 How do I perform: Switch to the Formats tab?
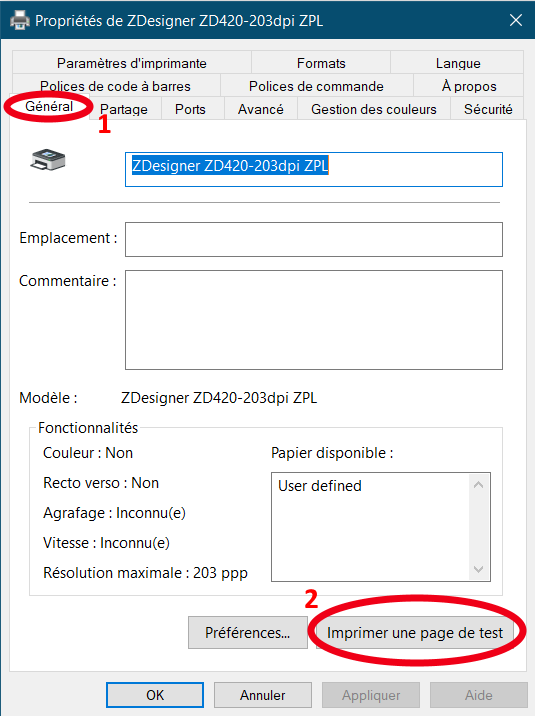(321, 63)
